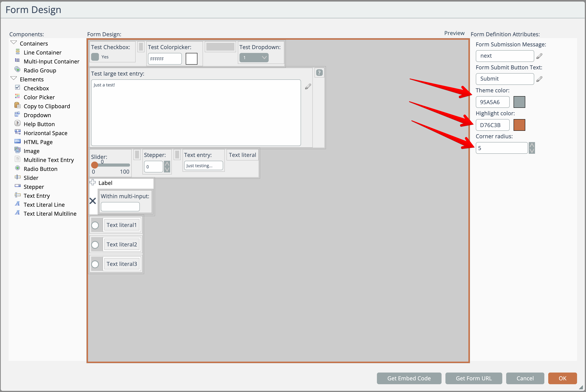Open the Test Dropdown selector

(254, 58)
